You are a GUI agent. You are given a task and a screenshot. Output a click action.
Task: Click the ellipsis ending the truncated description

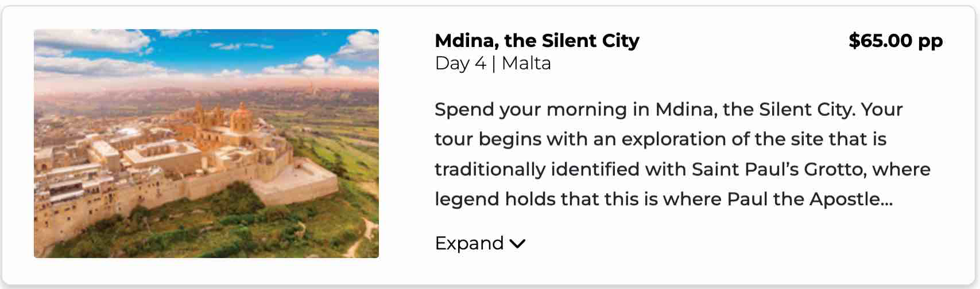pyautogui.click(x=887, y=199)
